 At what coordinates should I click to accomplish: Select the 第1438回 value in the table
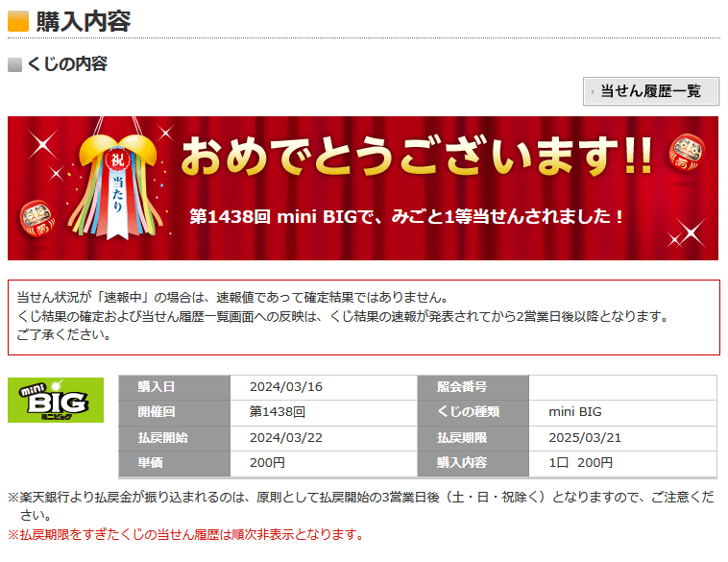point(278,412)
